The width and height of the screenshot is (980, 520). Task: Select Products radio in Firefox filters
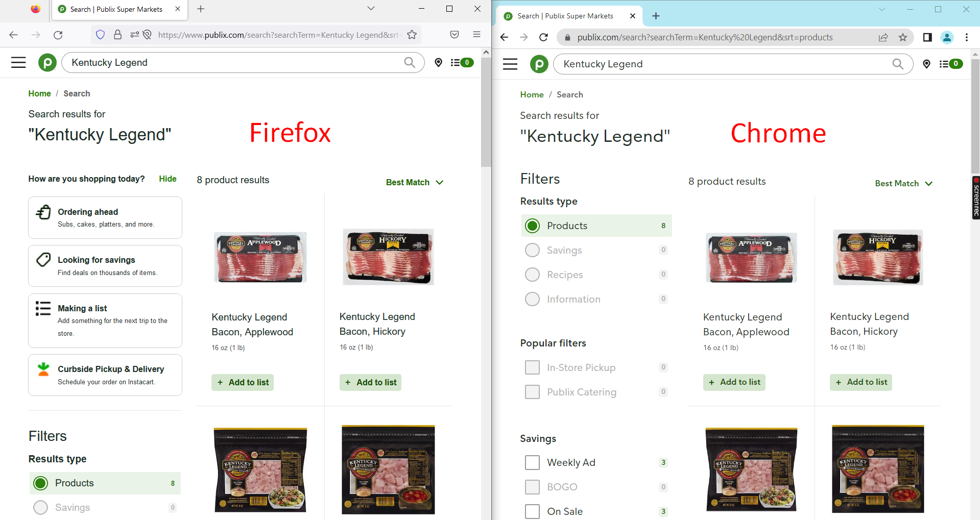(x=40, y=483)
